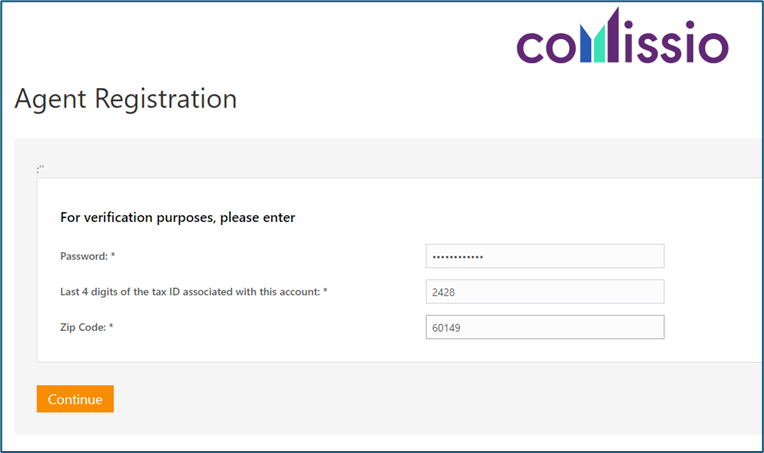Place cursor in the Zip Code field
Screen dimensions: 764x453
545,327
